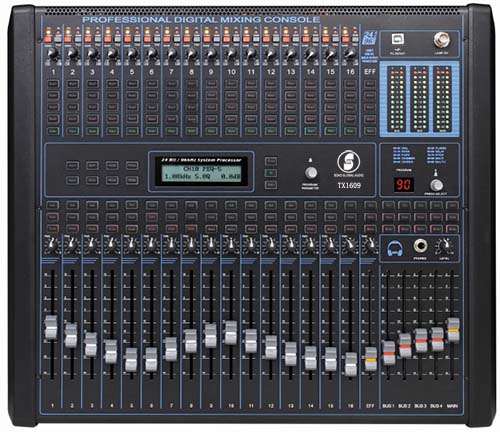Viewport: 500px width, 432px height.
Task: Toggle the green-outlined button in the EFF strip
Action: pyautogui.click(x=370, y=131)
